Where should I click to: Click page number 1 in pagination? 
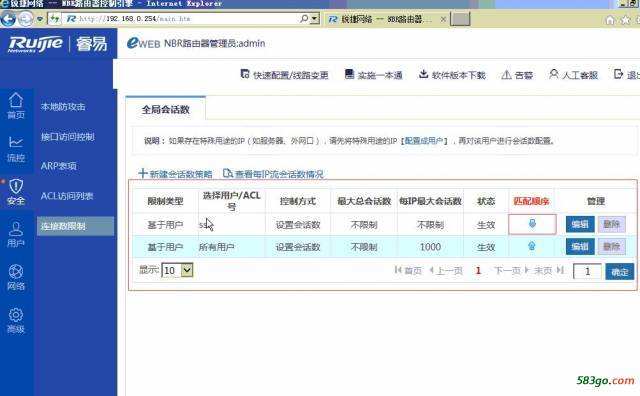point(478,270)
